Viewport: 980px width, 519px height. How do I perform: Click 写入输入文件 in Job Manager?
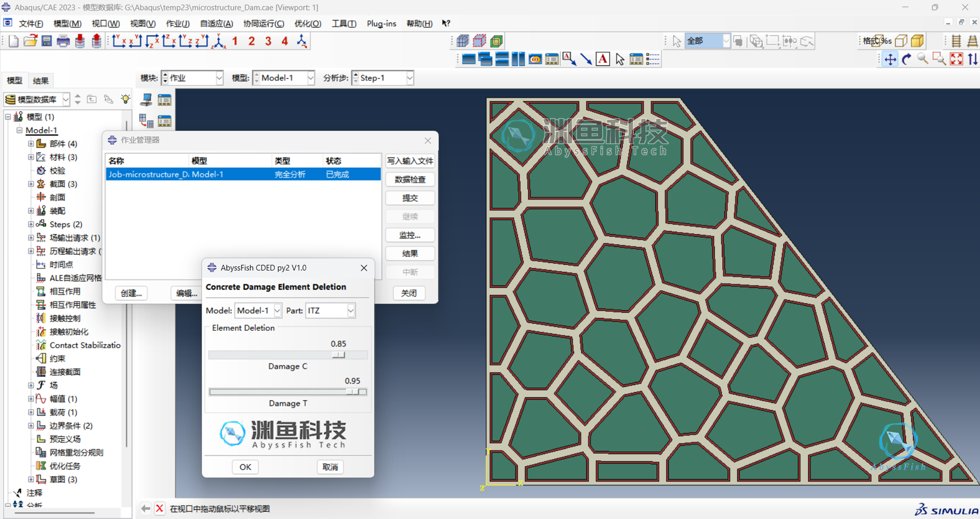[410, 161]
